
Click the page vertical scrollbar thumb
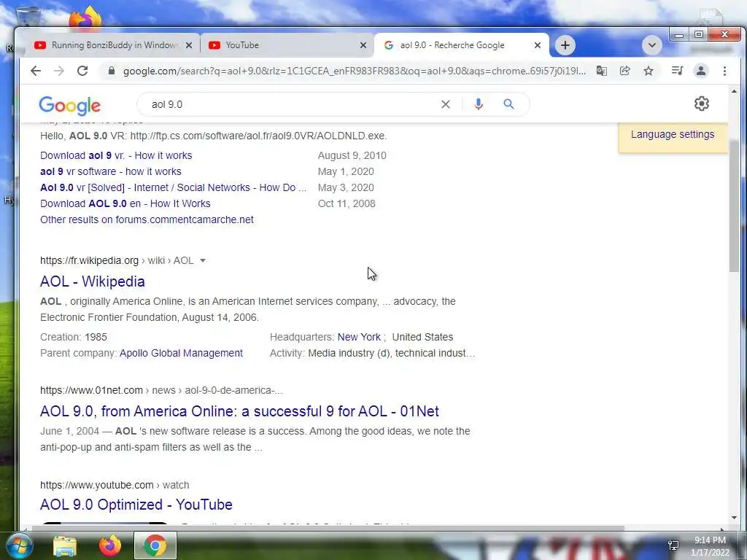734,205
